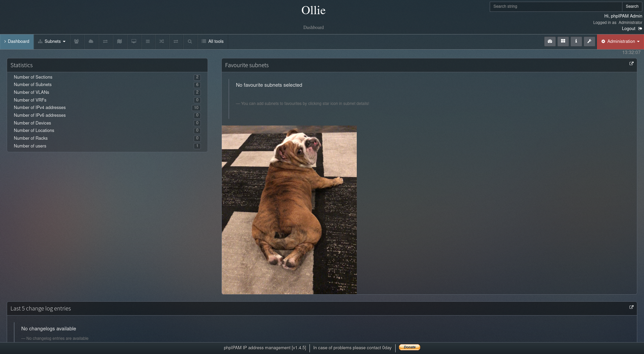Select the Dashboard tab

(x=17, y=42)
